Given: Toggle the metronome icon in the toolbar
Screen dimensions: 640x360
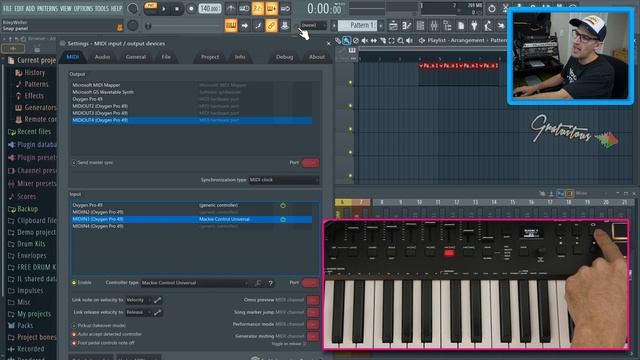Looking at the screenshot, I should [x=231, y=8].
